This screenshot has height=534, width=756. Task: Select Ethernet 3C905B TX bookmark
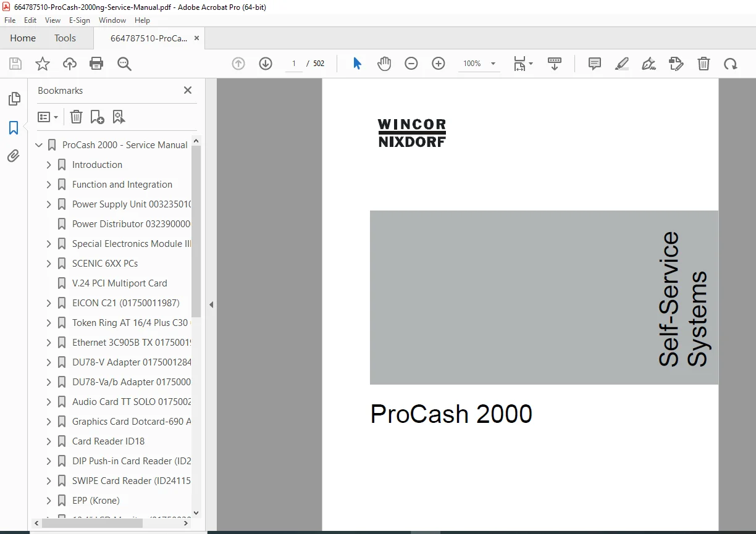131,343
